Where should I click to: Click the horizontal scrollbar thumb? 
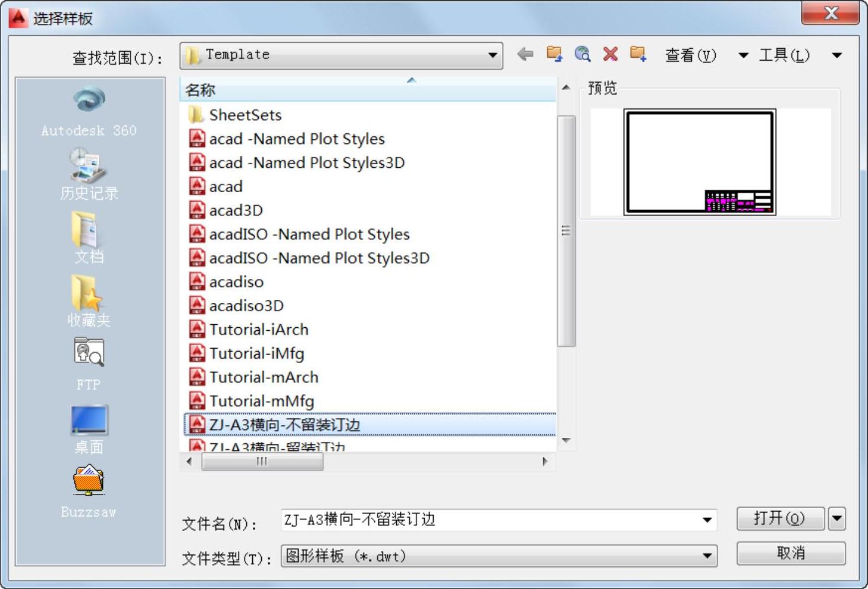point(262,461)
